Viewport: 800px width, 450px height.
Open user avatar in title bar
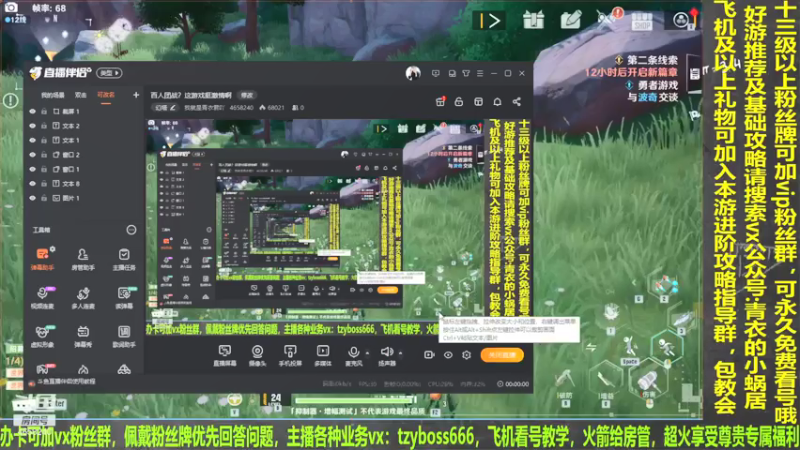[413, 73]
